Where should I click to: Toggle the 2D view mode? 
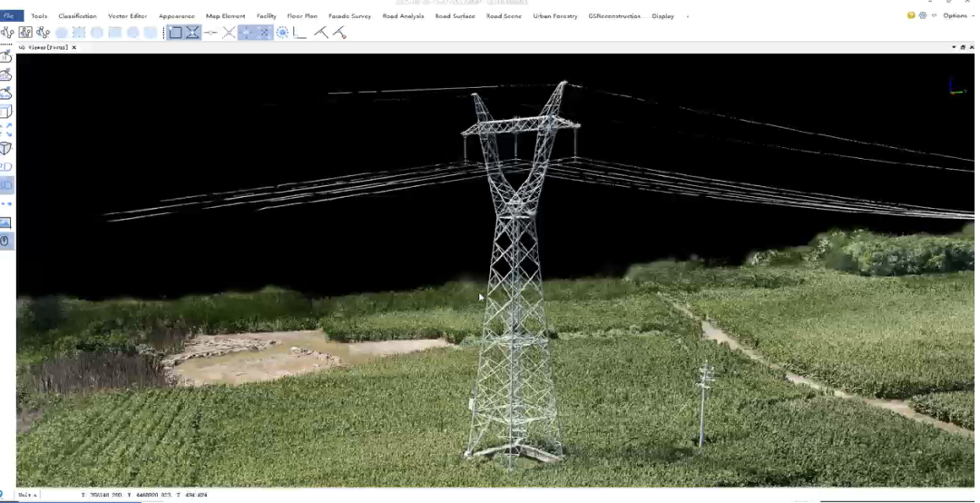coord(5,167)
